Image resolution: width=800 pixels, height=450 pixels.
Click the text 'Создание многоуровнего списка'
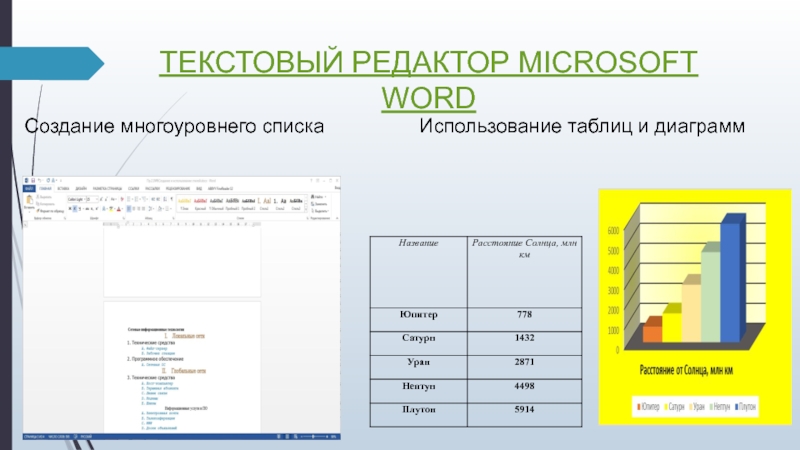click(x=174, y=126)
